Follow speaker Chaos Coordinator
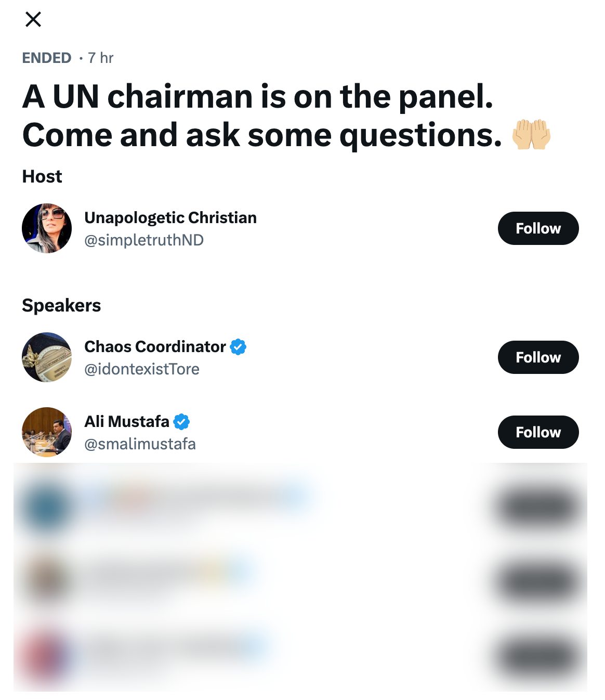Viewport: 605px width, 700px height. coord(538,357)
